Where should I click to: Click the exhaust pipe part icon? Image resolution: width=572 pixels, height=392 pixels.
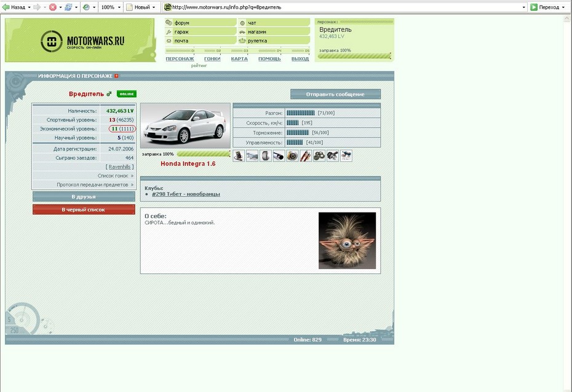pyautogui.click(x=279, y=156)
